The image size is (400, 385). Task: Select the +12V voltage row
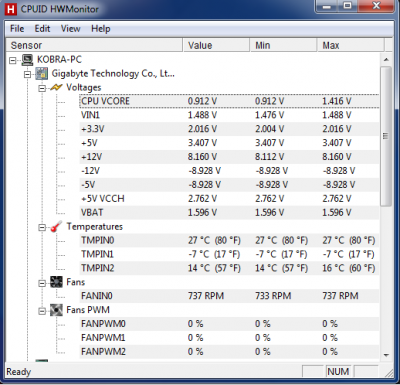tap(229, 157)
